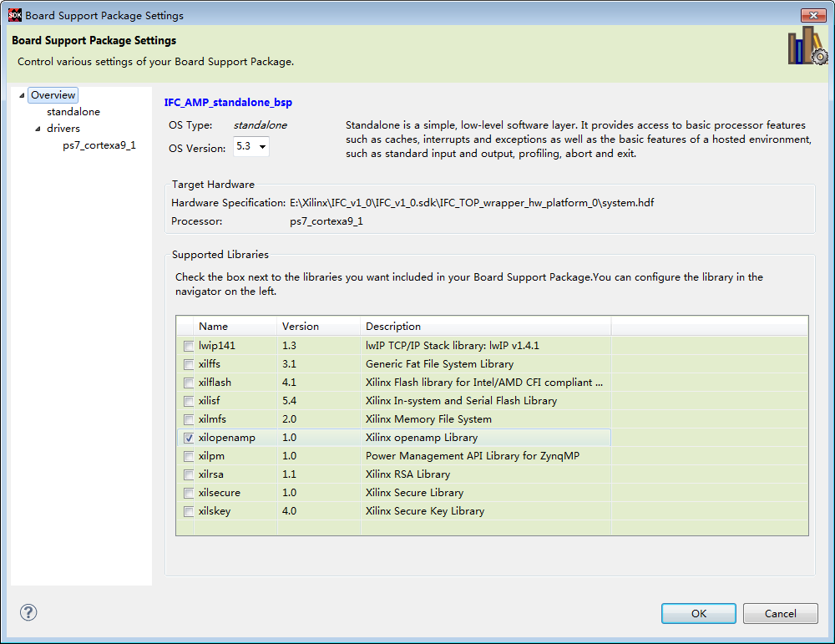Click the library books icon in header
The height and width of the screenshot is (644, 835).
point(807,47)
